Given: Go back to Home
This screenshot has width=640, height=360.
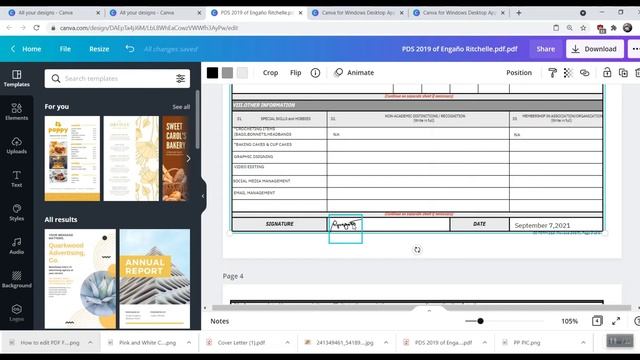Looking at the screenshot, I should coord(26,49).
